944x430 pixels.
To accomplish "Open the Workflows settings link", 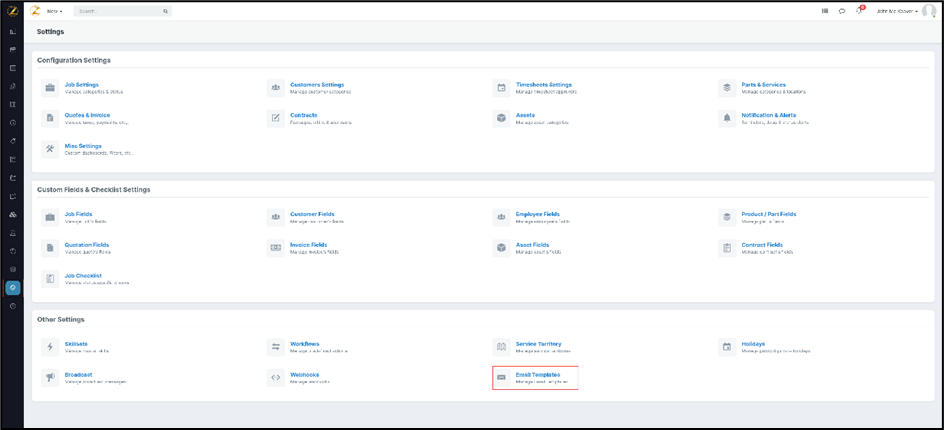I will (x=305, y=344).
